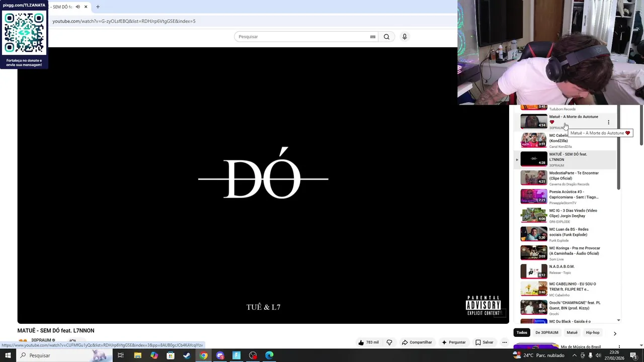Viewport: 644px width, 362px height.
Task: Start voice search with the microphone
Action: pyautogui.click(x=405, y=37)
